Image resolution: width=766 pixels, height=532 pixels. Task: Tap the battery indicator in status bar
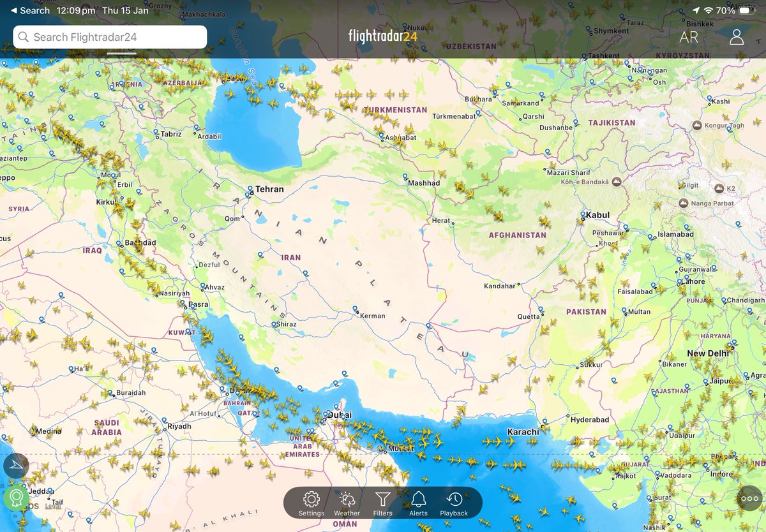[746, 10]
